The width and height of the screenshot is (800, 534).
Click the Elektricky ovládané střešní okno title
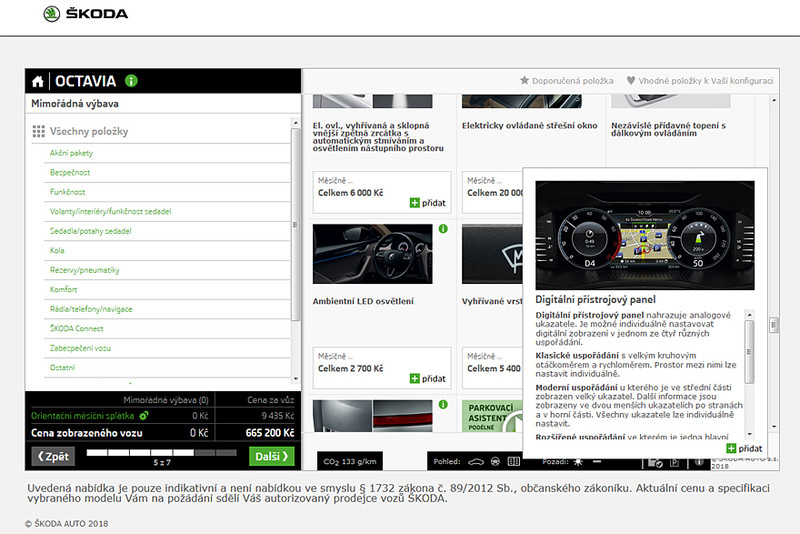(530, 125)
